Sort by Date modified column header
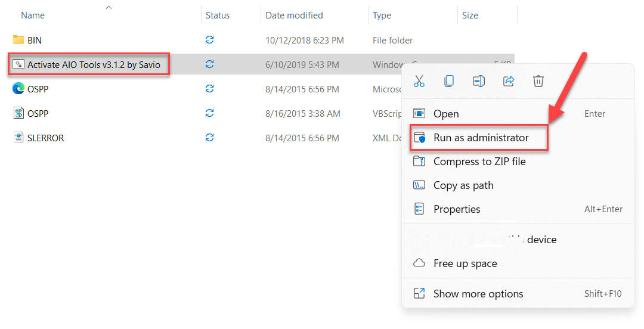 (x=294, y=15)
